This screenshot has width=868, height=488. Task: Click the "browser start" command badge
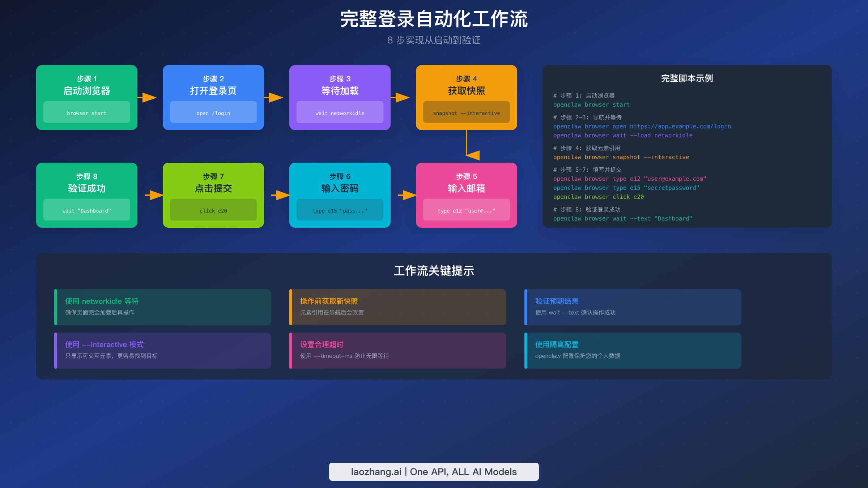click(x=87, y=112)
